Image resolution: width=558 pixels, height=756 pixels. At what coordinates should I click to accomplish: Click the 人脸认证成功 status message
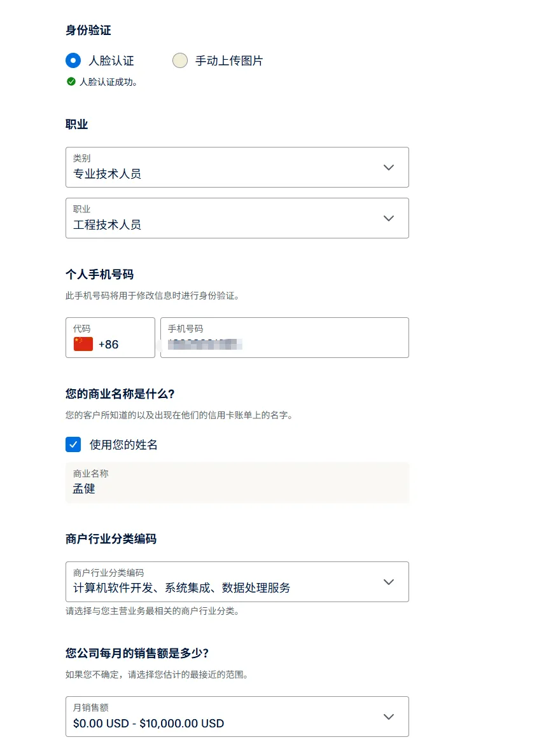[108, 81]
